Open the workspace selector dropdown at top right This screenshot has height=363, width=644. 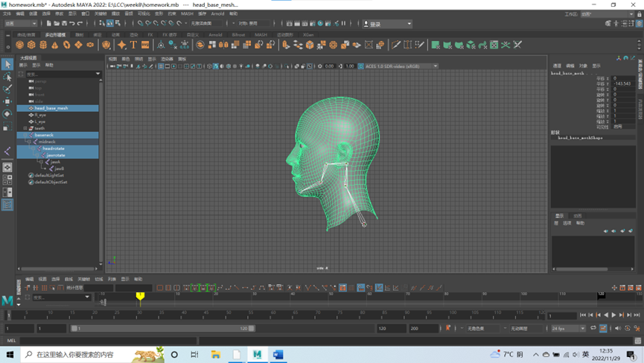pos(608,14)
